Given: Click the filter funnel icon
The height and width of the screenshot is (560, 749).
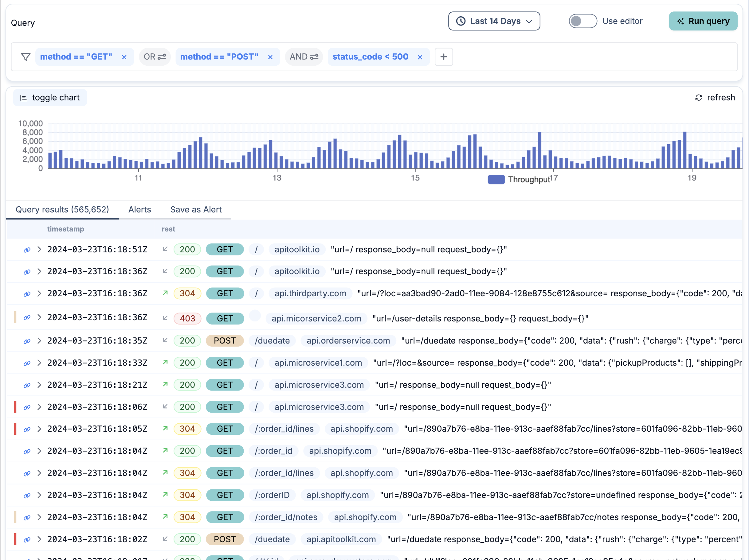Looking at the screenshot, I should tap(26, 57).
